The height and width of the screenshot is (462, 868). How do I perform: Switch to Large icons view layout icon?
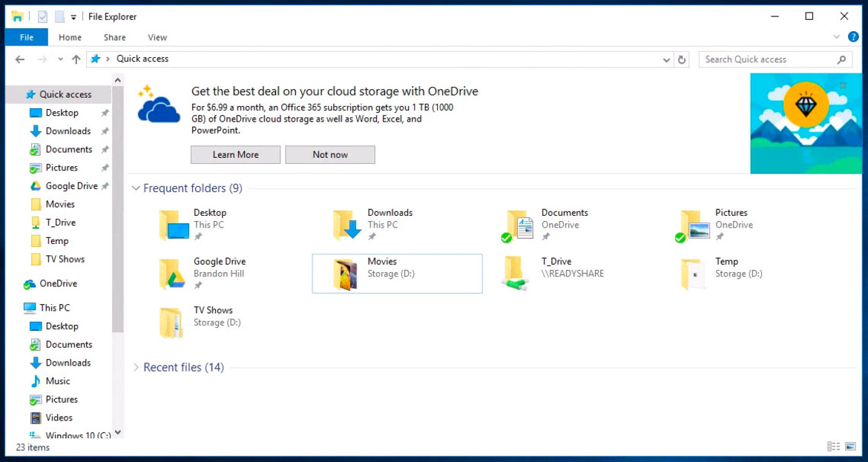[x=850, y=446]
